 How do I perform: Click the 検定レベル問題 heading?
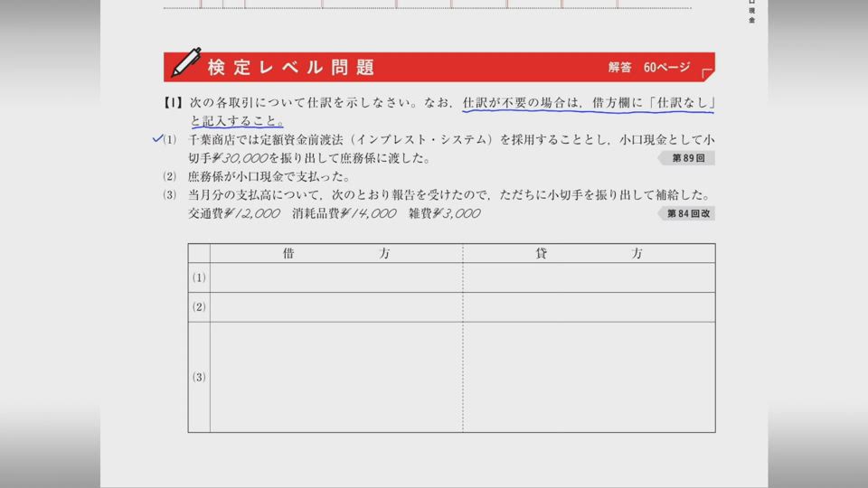click(x=290, y=67)
